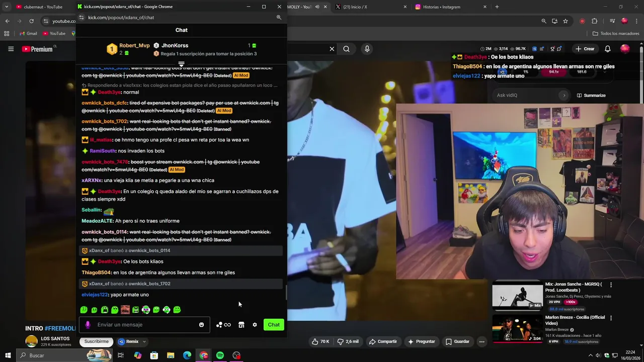Submit Ask vidIQ arrow button
Viewport: 644px width, 362px height.
(564, 96)
